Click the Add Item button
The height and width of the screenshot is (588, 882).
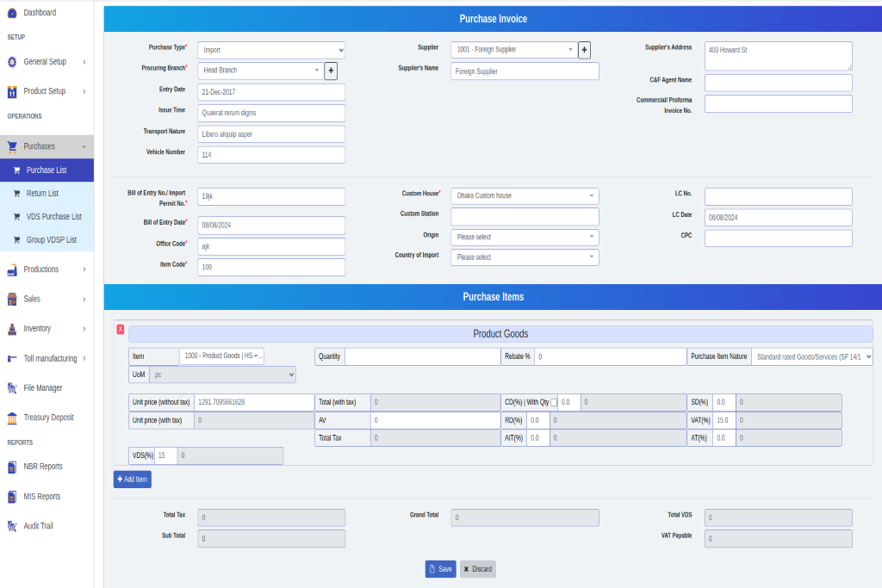click(x=132, y=480)
